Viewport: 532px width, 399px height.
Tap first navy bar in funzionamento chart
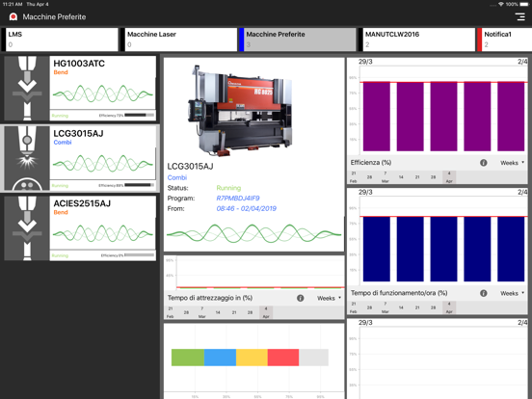click(377, 249)
